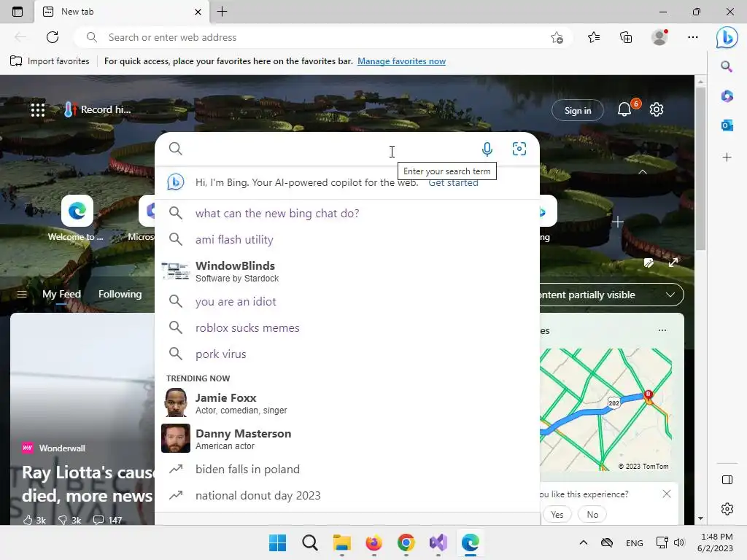Open Manage favorites now link
Screen dimensions: 747x560
(402, 61)
